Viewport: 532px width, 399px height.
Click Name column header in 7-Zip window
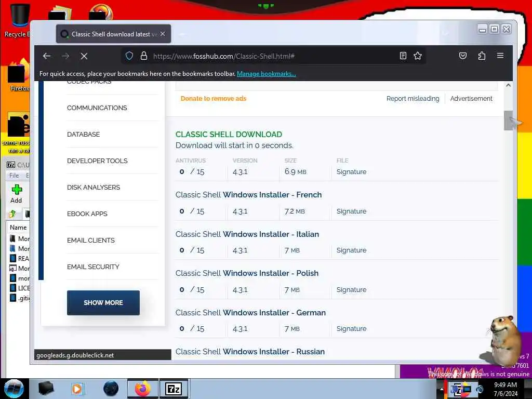[x=18, y=228]
